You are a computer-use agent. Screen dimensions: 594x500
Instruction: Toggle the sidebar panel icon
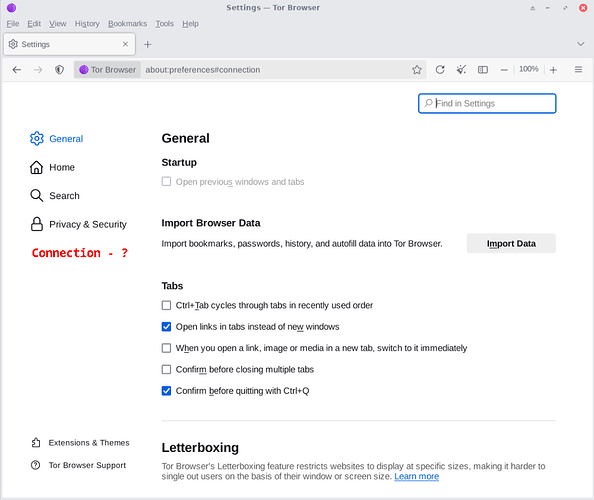click(483, 70)
